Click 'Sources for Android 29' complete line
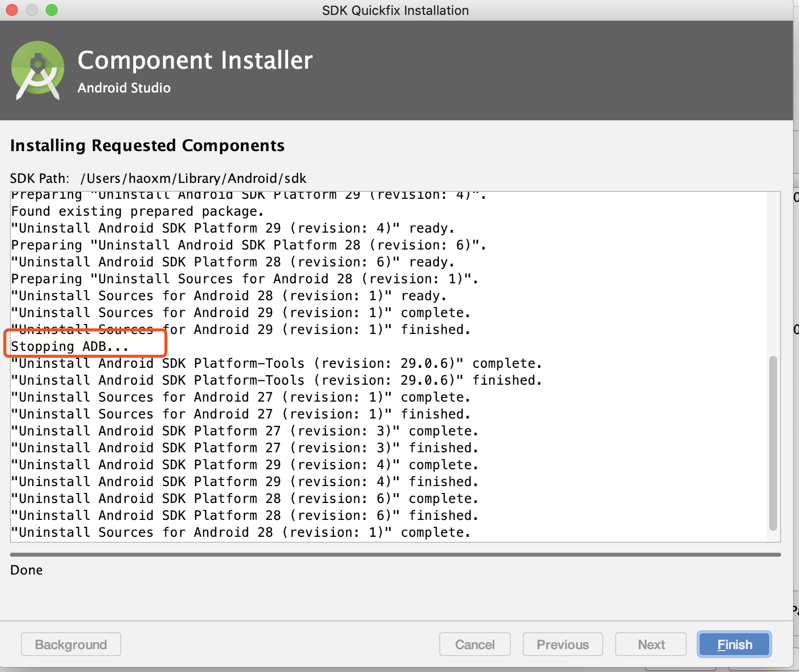799x672 pixels. click(241, 313)
